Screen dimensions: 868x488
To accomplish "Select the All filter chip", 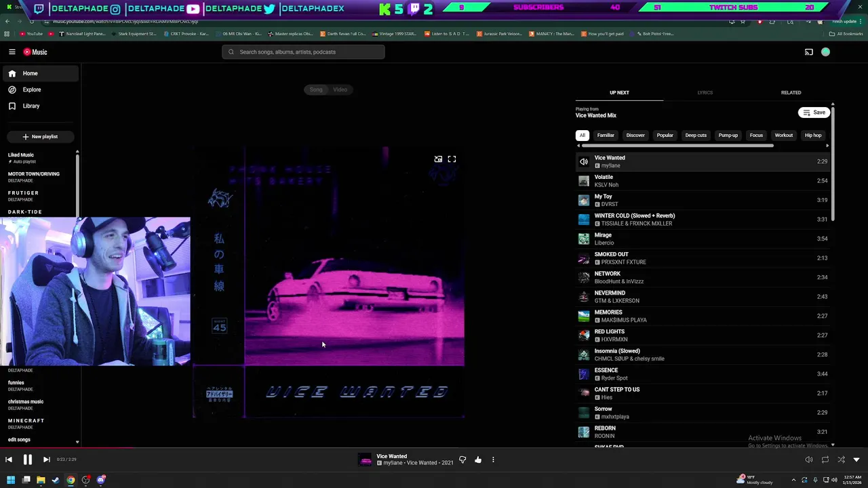I will coord(582,136).
